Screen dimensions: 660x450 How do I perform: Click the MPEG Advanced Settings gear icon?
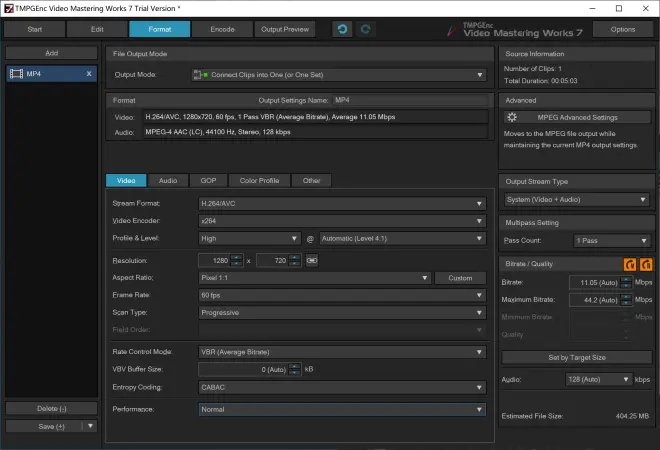(512, 117)
